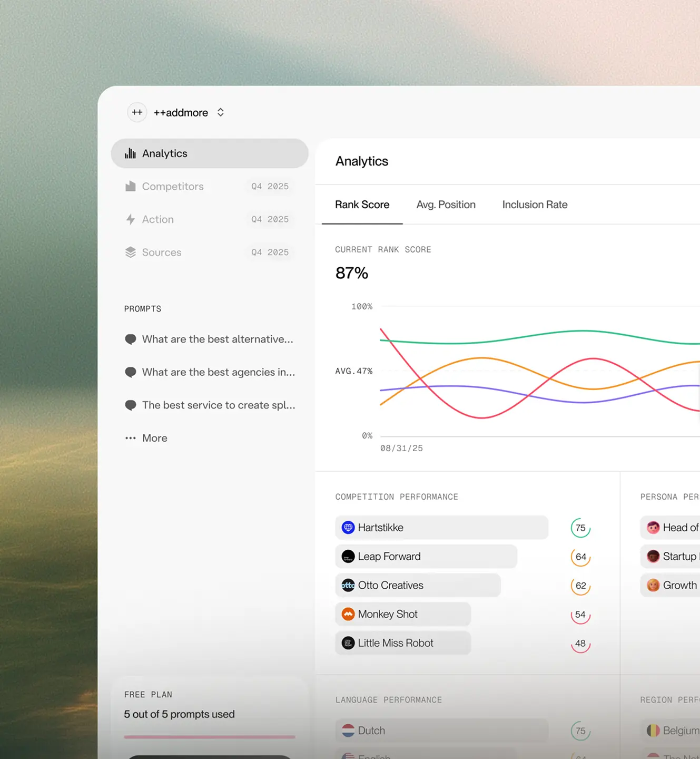Click the Action lightning bolt icon
Screen dimensions: 700x759
(131, 219)
